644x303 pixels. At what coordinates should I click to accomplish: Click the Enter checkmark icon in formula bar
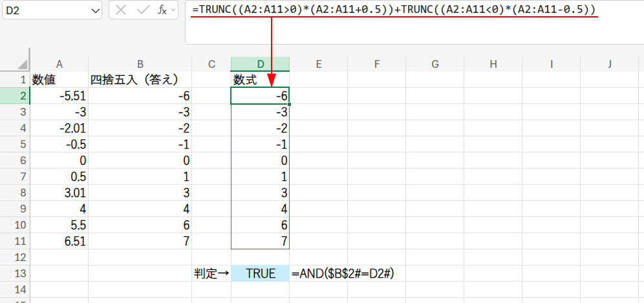[142, 11]
